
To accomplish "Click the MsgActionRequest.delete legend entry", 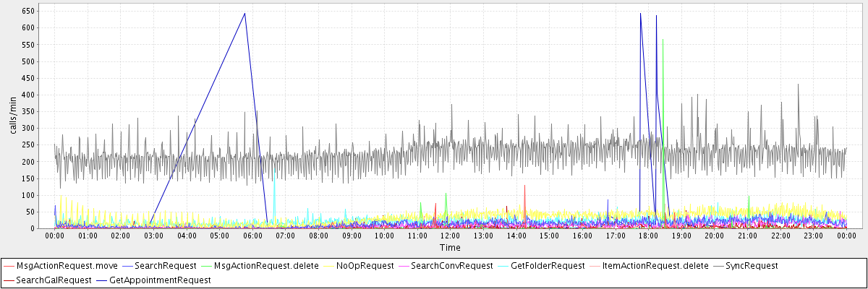I will click(266, 266).
